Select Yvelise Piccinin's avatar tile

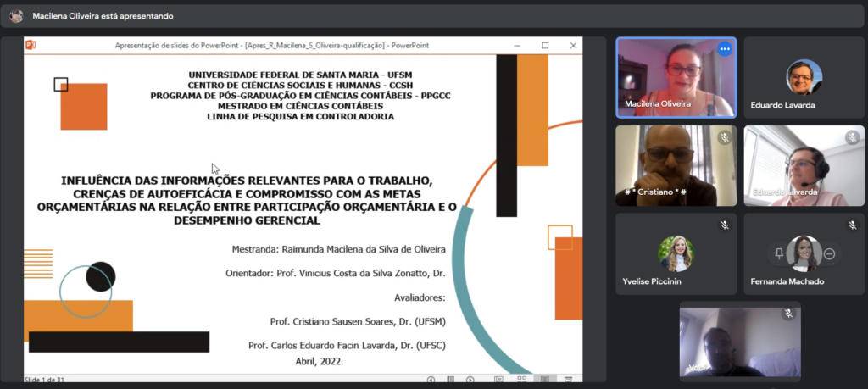[676, 253]
